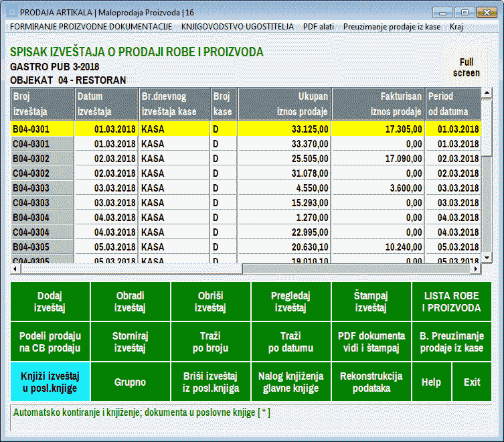Select report row C04-0301
Image resolution: width=504 pixels, height=442 pixels.
246,144
